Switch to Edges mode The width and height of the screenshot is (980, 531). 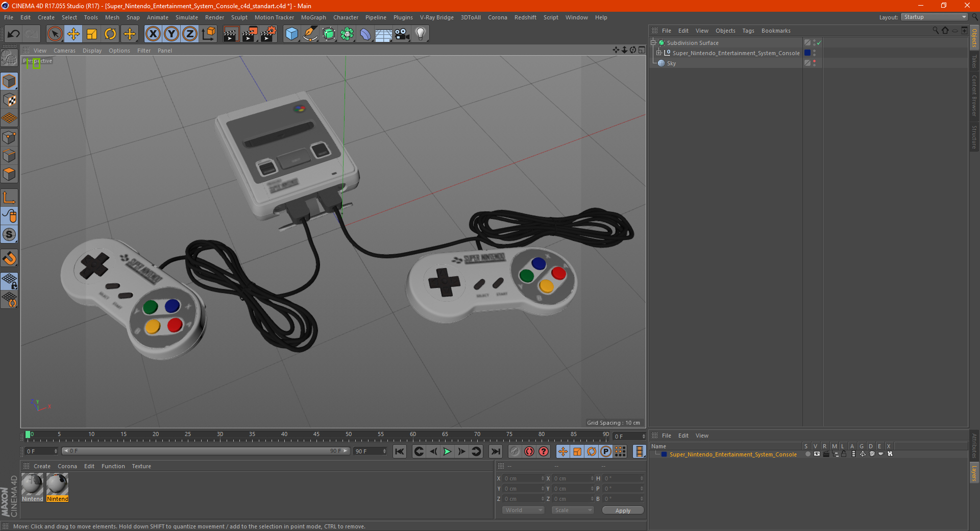pyautogui.click(x=9, y=156)
